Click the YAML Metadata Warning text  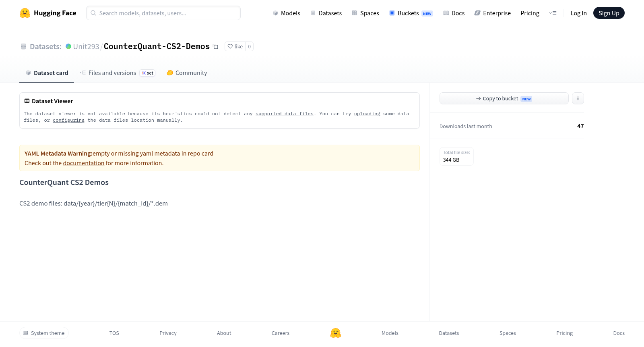pos(58,154)
